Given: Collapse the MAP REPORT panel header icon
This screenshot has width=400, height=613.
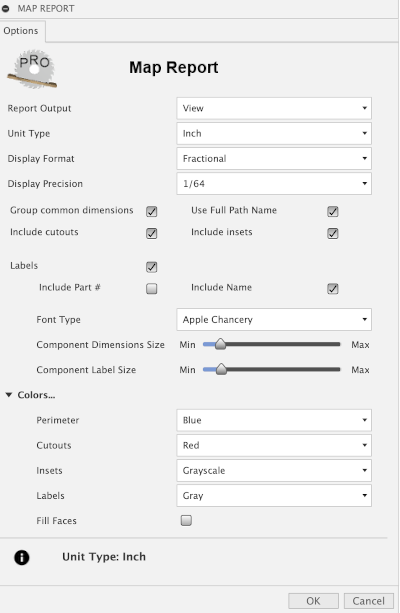Looking at the screenshot, I should pos(6,8).
